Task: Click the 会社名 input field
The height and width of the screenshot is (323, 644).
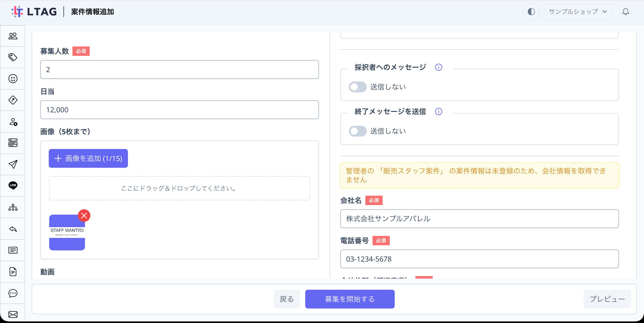Action: click(479, 219)
